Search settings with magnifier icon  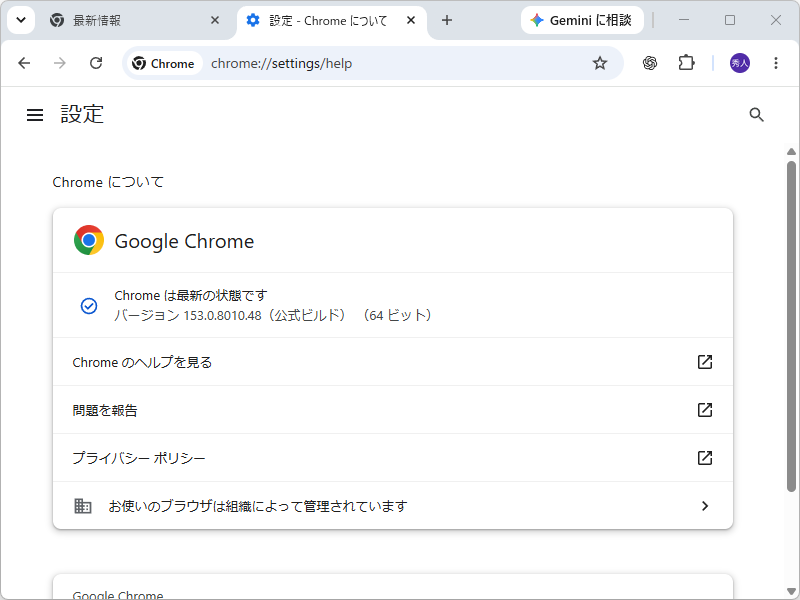[757, 115]
